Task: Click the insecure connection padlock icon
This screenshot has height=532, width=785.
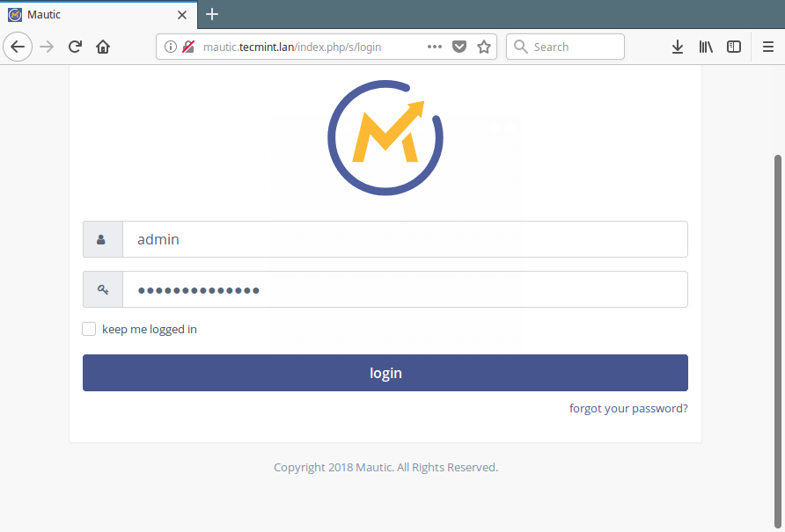Action: [x=188, y=47]
